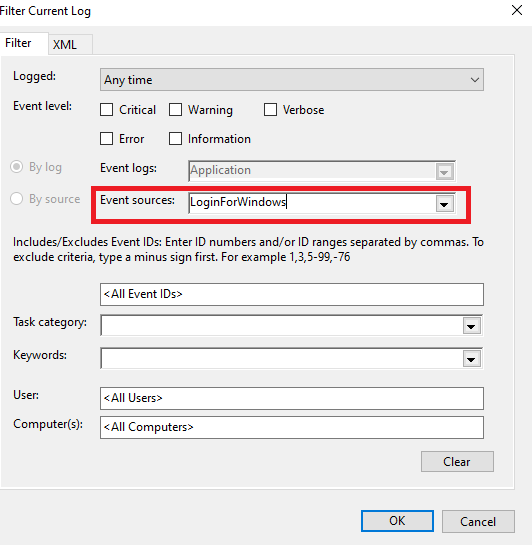The width and height of the screenshot is (532, 545).
Task: Check the Warning event level box
Action: (175, 110)
